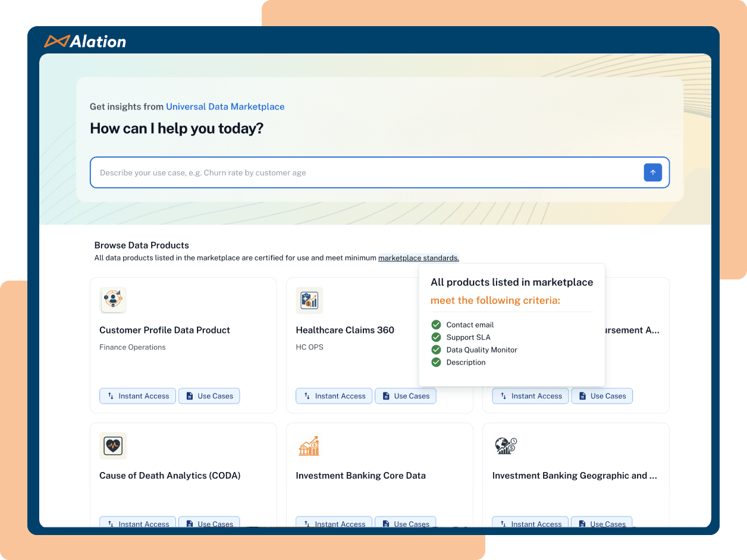Click the Data Quality Monitor checkmark
The width and height of the screenshot is (747, 560).
(436, 350)
